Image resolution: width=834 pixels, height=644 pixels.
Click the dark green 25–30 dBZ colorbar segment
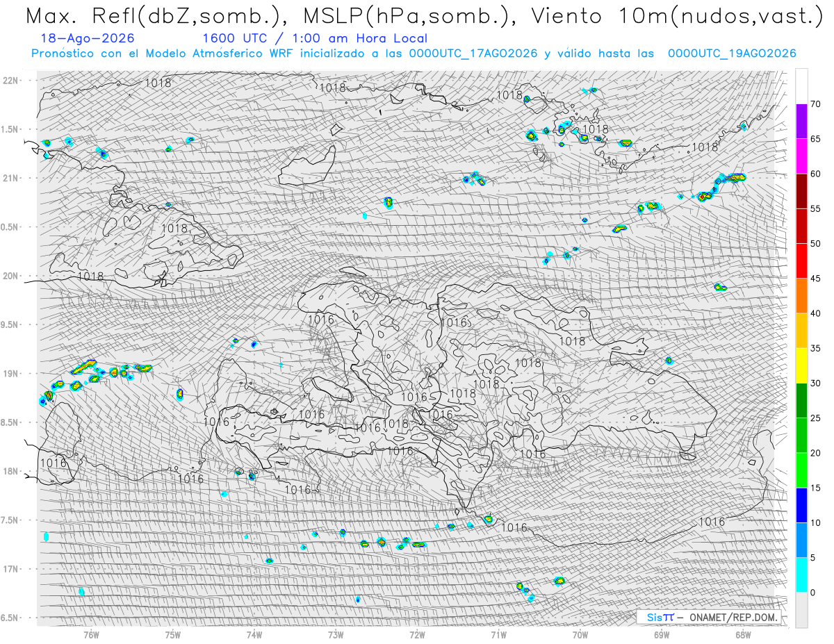(x=801, y=400)
